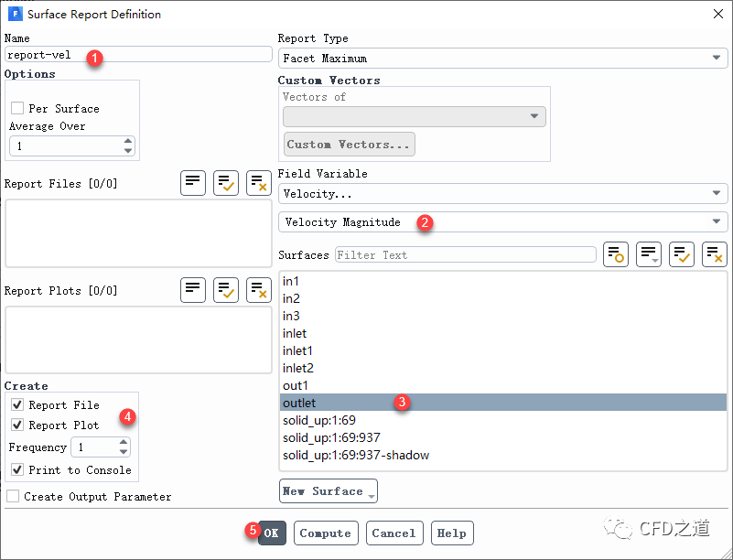Uncheck the Report File option
This screenshot has height=560, width=733.
coord(17,404)
